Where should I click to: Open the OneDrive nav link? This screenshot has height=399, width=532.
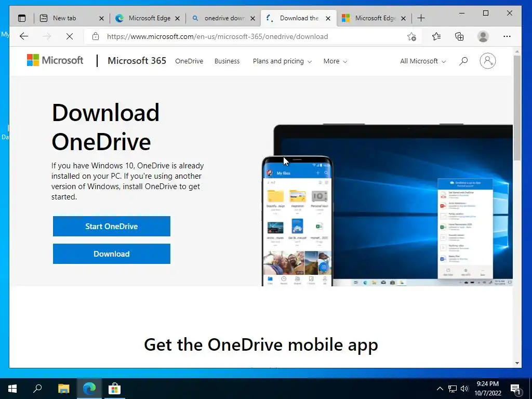click(189, 61)
